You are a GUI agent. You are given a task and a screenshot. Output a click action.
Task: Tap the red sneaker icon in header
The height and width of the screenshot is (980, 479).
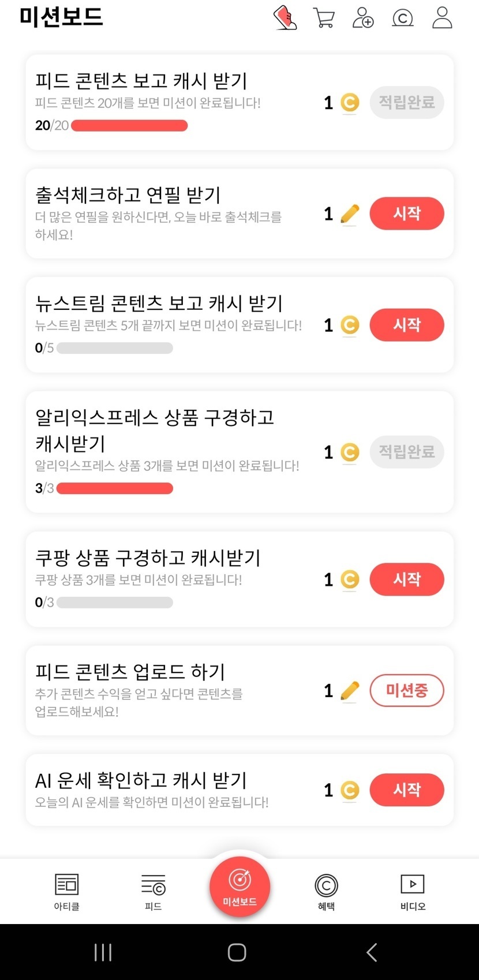coord(285,17)
